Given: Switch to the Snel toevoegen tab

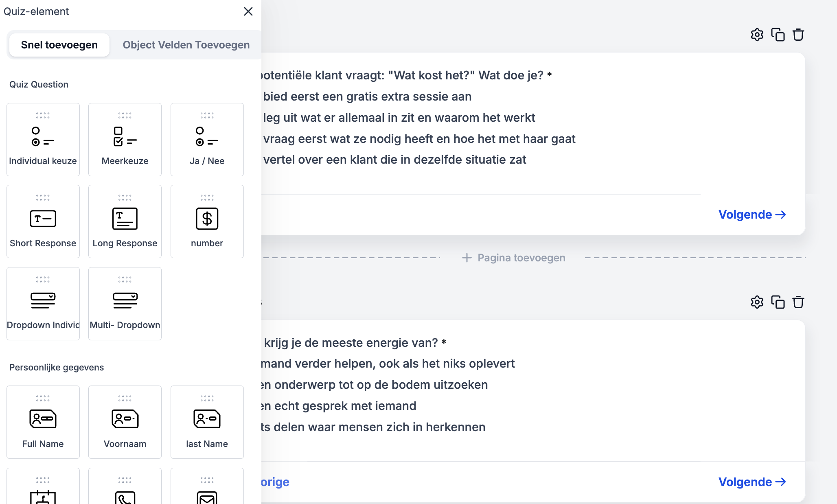Looking at the screenshot, I should [x=59, y=45].
